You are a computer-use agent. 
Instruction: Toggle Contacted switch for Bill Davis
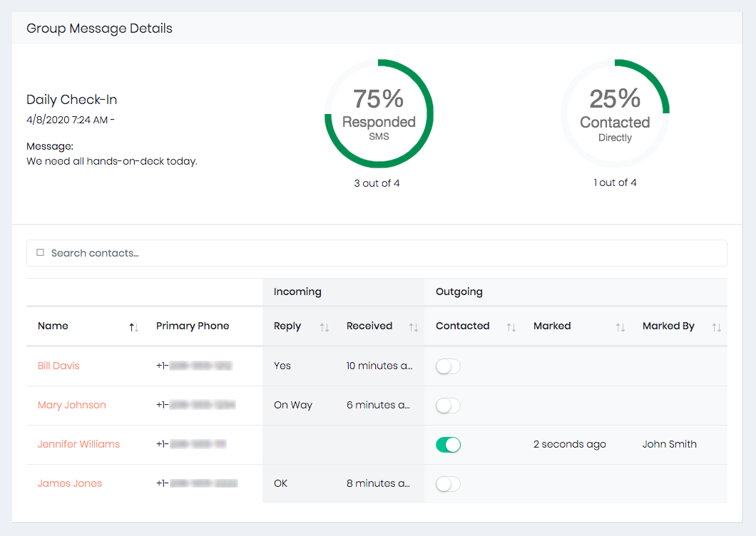pyautogui.click(x=448, y=366)
